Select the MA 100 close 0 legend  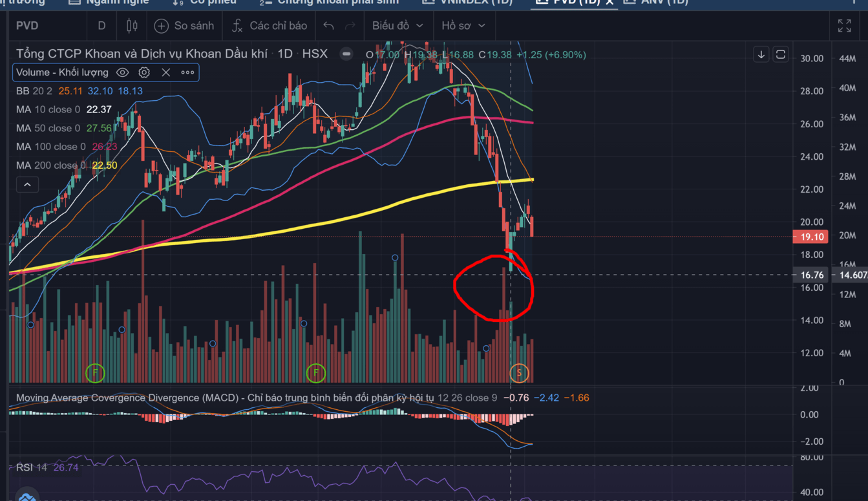[50, 147]
